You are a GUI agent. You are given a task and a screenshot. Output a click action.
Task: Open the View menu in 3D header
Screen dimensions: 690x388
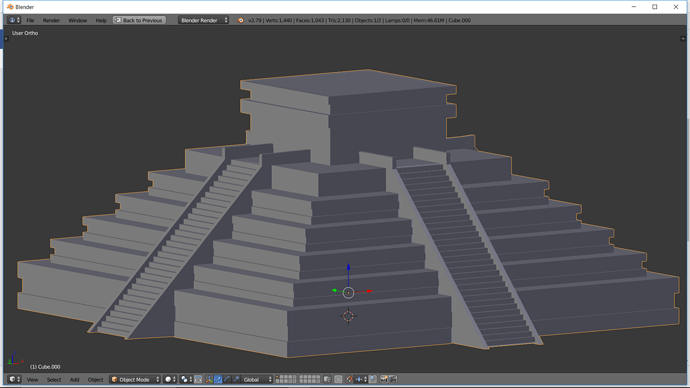32,380
